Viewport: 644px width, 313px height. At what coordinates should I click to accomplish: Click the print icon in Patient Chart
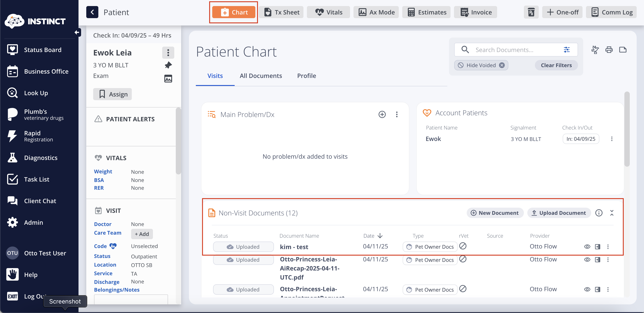tap(609, 50)
